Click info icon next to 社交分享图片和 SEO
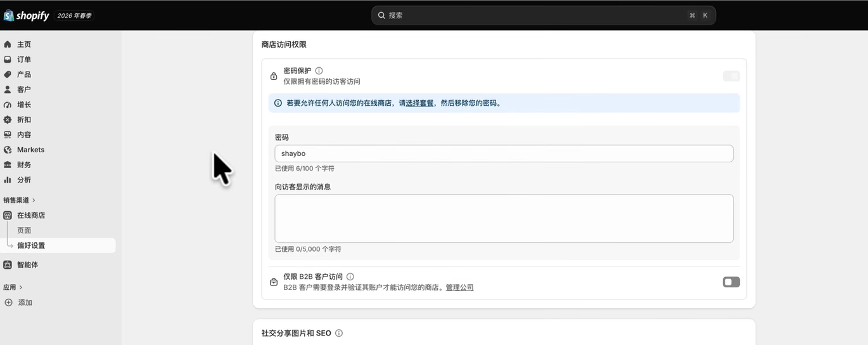The image size is (868, 345). point(339,333)
